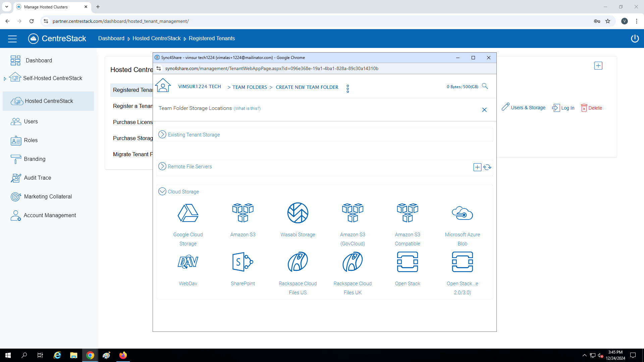
Task: Select Purchase License tab
Action: 132,122
